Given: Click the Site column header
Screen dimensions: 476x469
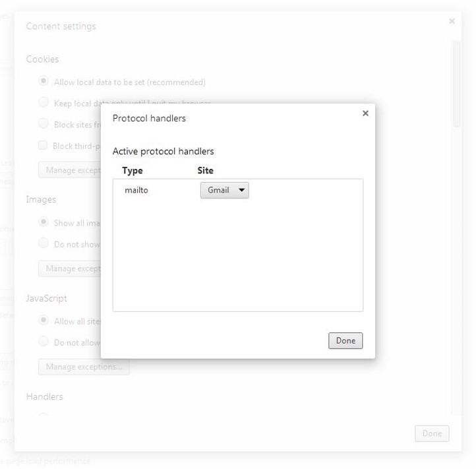Looking at the screenshot, I should (206, 171).
